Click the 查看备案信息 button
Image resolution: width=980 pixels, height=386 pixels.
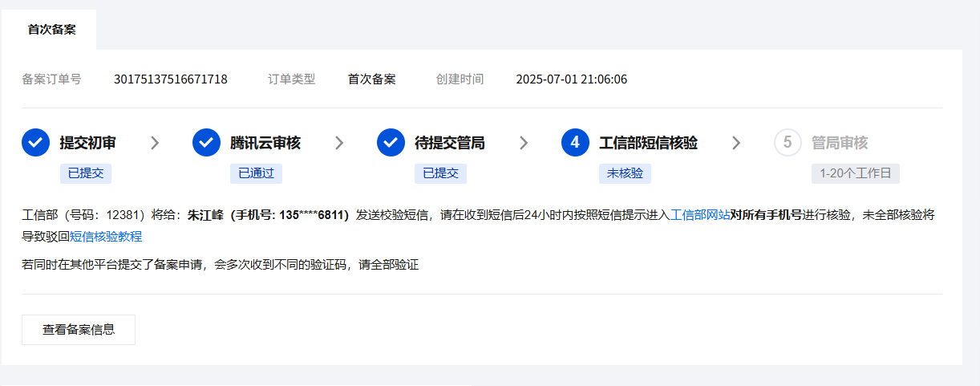tap(79, 330)
